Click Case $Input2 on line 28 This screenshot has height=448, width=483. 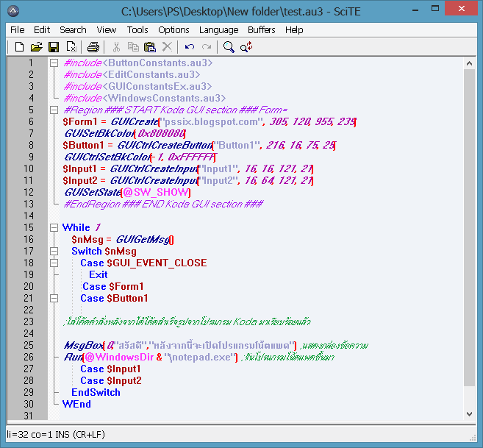(110, 380)
